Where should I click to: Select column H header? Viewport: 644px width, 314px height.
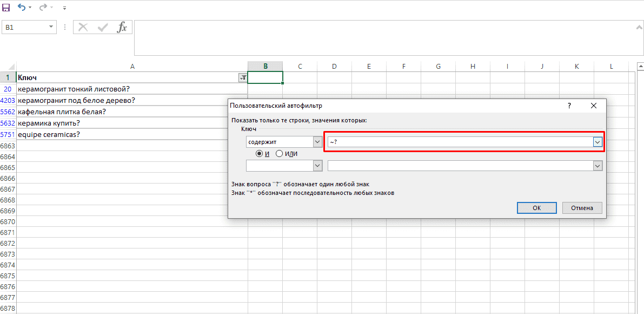473,66
